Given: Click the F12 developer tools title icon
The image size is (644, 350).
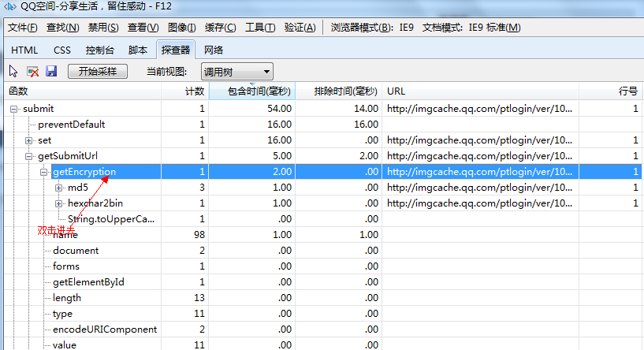Looking at the screenshot, I should click(10, 6).
